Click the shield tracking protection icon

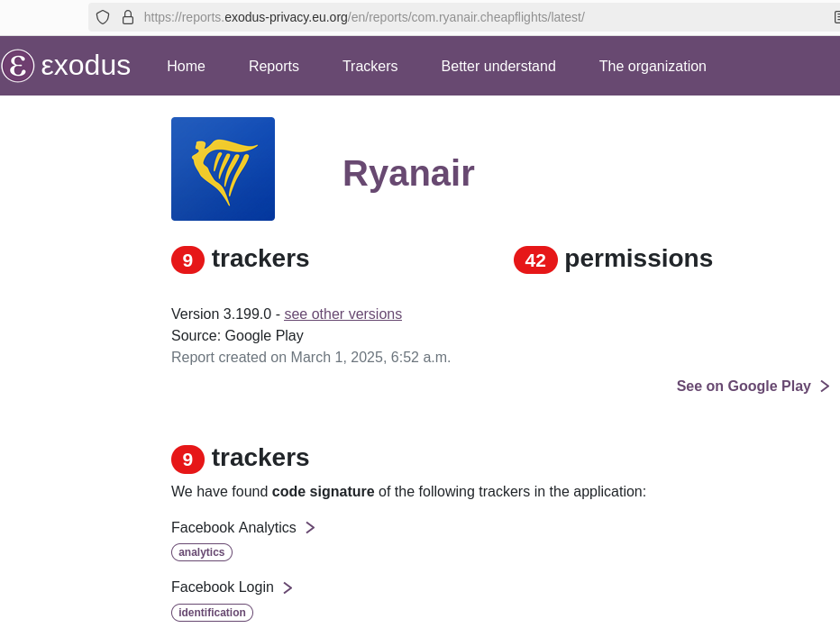click(103, 17)
